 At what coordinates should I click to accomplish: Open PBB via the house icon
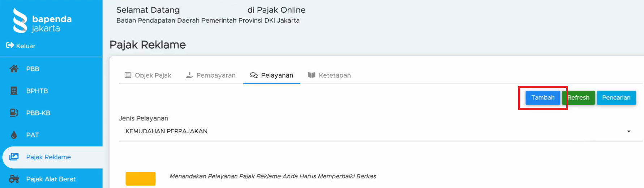pos(14,69)
